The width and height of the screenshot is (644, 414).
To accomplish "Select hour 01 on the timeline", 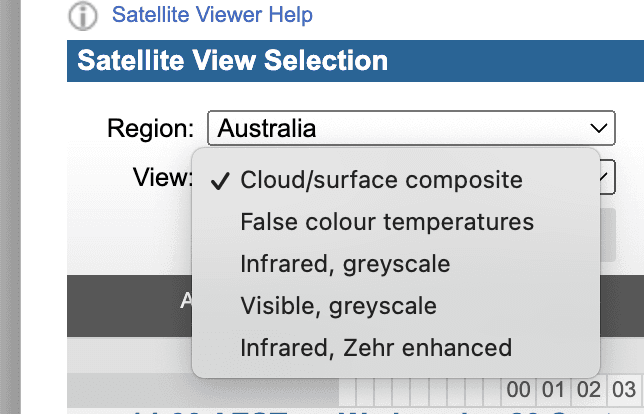I will click(554, 389).
